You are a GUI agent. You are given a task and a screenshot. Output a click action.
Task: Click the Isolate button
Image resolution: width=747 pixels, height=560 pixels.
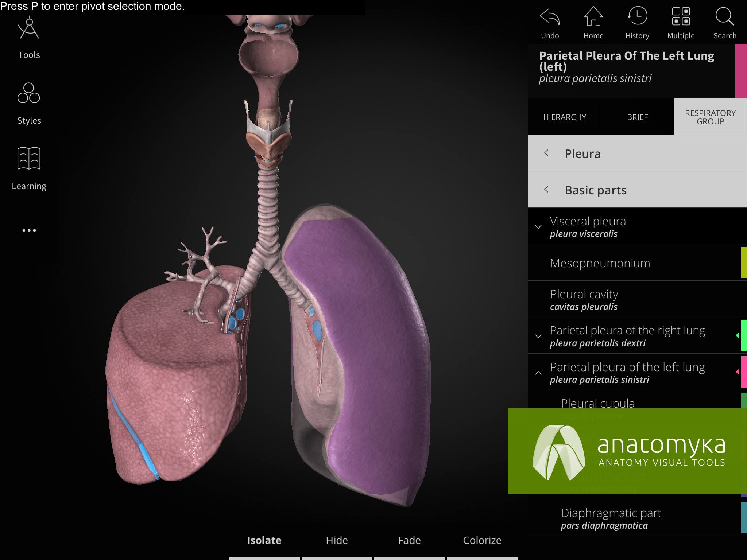(x=264, y=540)
